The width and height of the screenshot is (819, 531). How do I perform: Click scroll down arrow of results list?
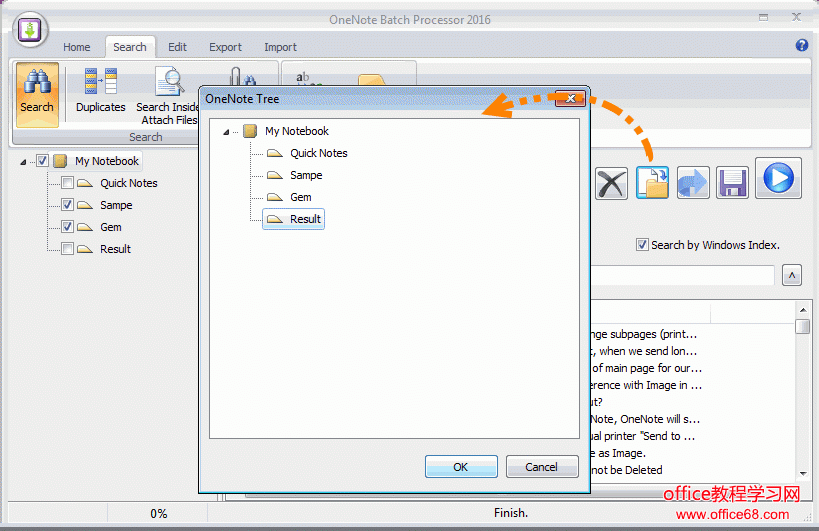803,474
